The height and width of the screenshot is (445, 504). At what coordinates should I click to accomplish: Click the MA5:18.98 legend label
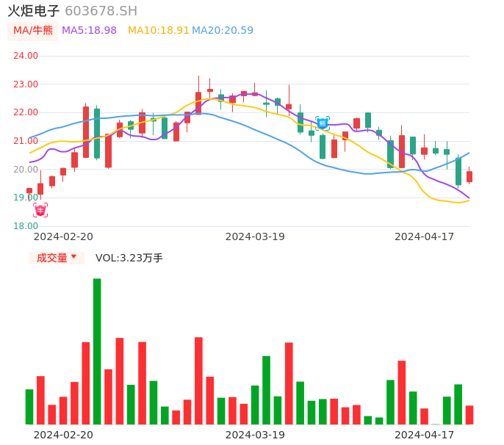coord(89,30)
